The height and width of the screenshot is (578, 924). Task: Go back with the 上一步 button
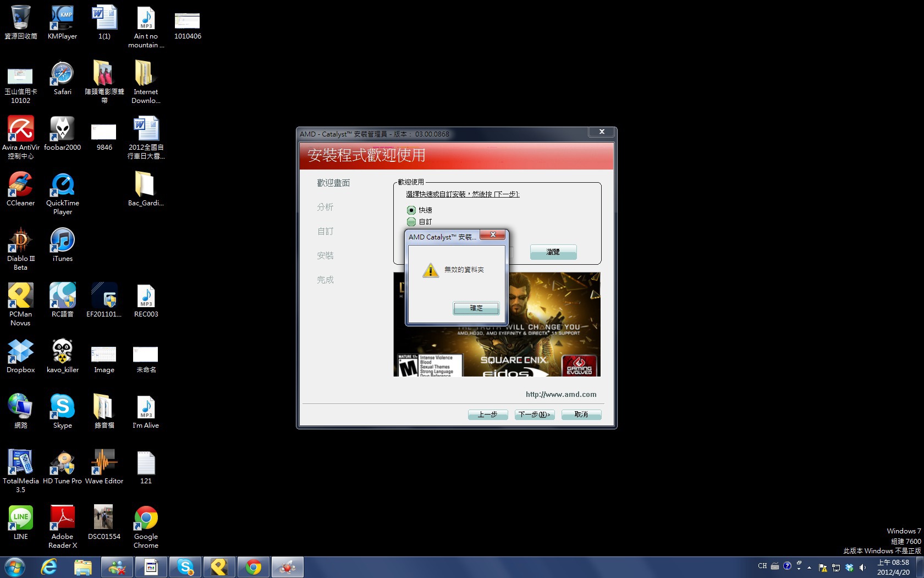tap(488, 415)
